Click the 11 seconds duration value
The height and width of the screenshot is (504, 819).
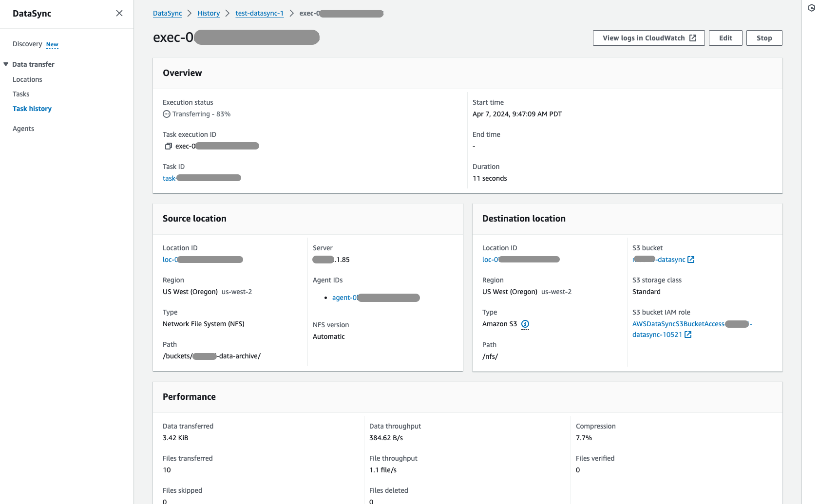tap(490, 178)
